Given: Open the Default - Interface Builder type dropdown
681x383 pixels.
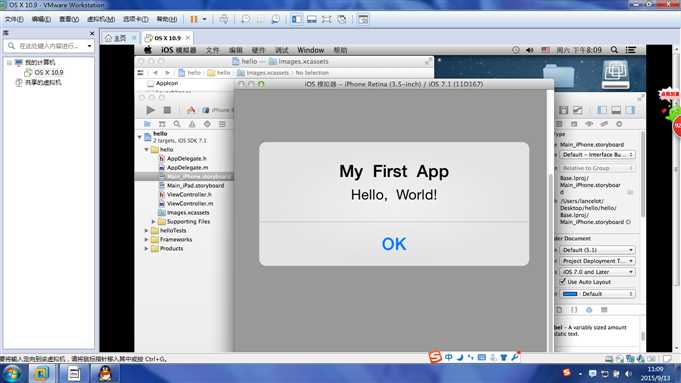Looking at the screenshot, I should [x=597, y=155].
